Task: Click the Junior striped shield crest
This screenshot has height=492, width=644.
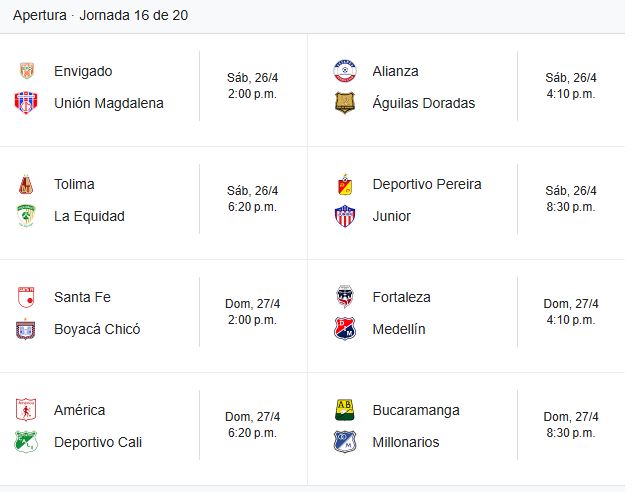Action: [x=345, y=216]
